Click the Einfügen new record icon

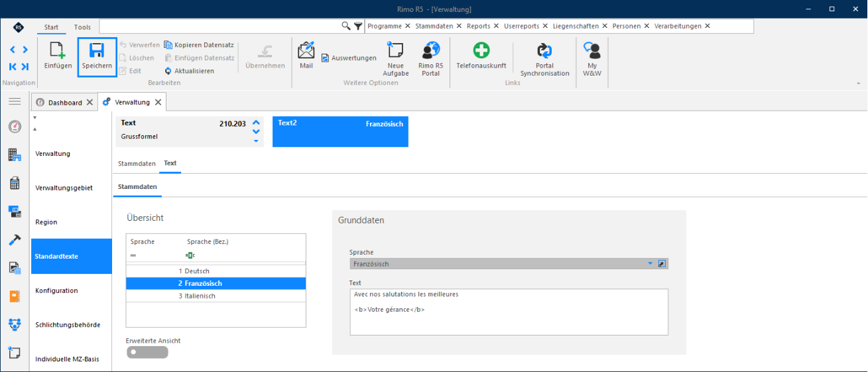coord(58,51)
